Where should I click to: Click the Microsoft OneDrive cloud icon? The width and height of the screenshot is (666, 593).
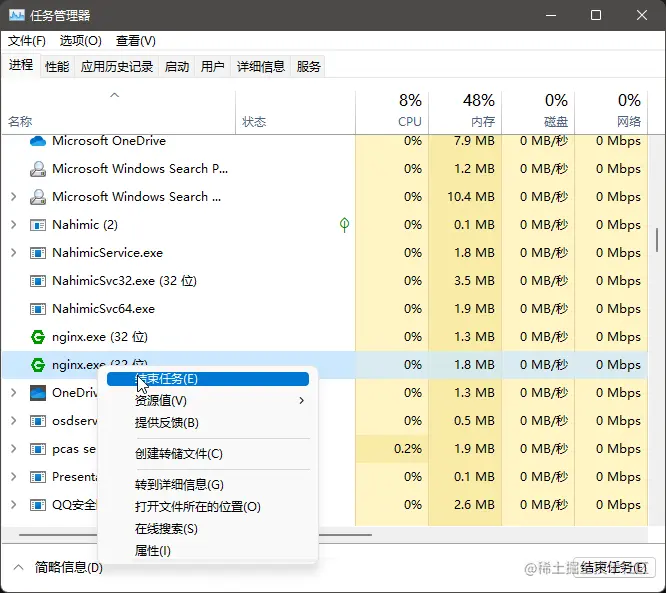pos(38,141)
